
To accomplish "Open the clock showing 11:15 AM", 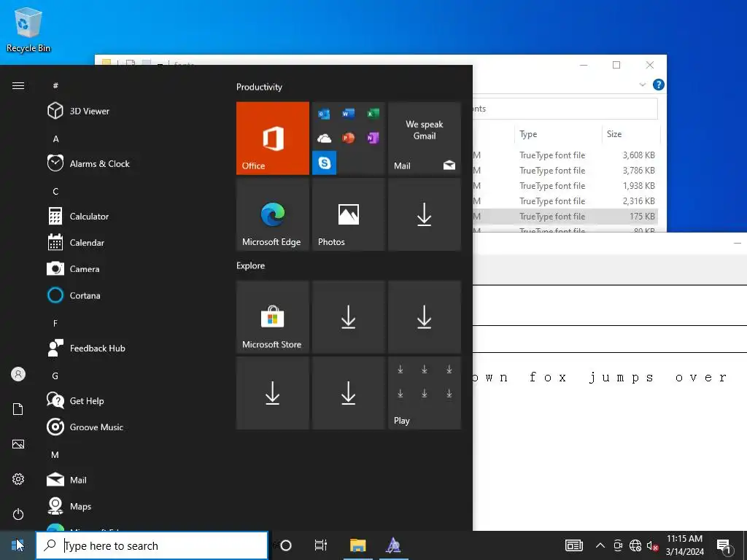I will click(684, 545).
